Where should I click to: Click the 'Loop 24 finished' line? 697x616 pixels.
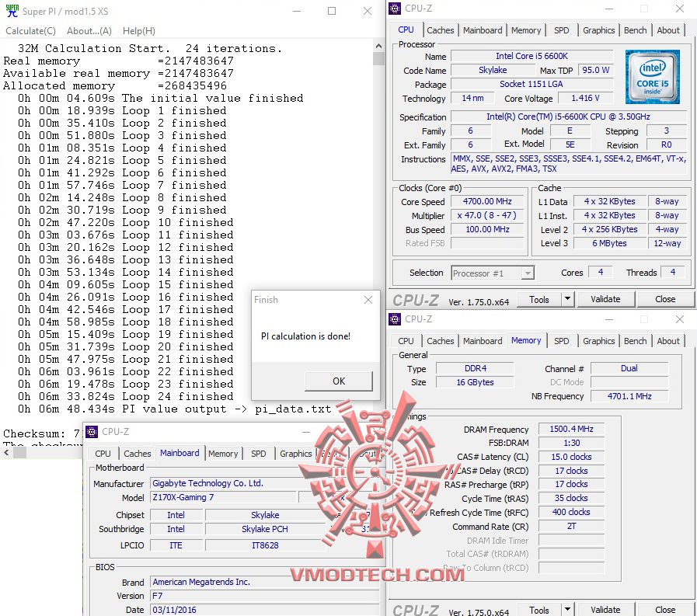point(125,396)
